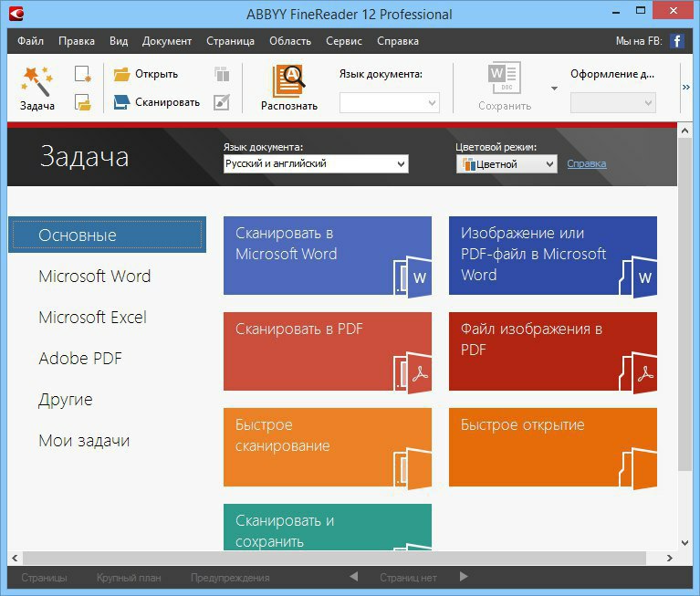Click the Страниц нет page indicator
Screen dimensions: 700x596
[x=408, y=578]
